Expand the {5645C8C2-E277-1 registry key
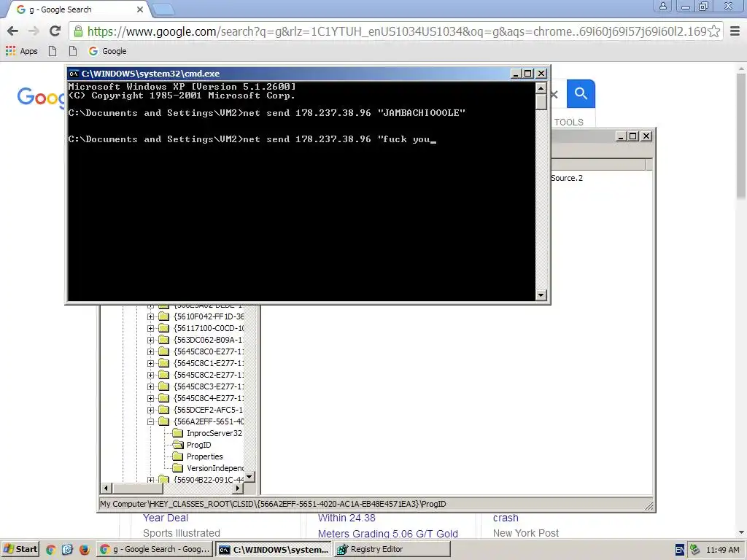 [150, 375]
